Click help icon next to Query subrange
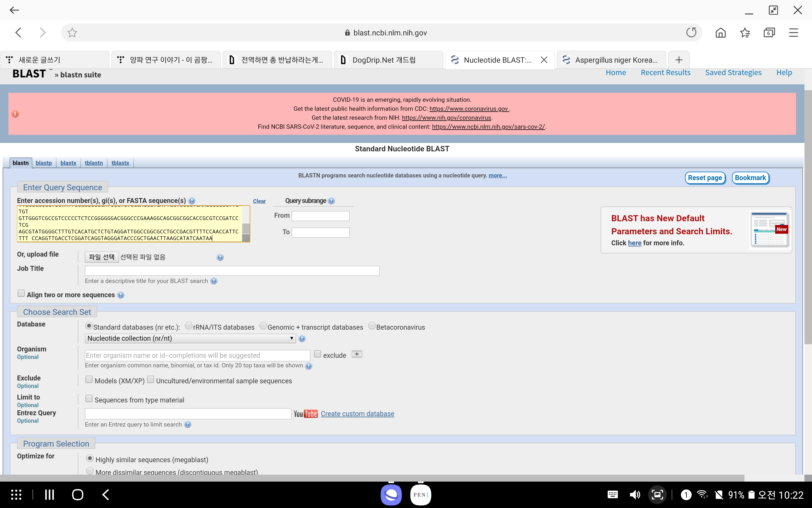Image resolution: width=812 pixels, height=508 pixels. point(331,201)
